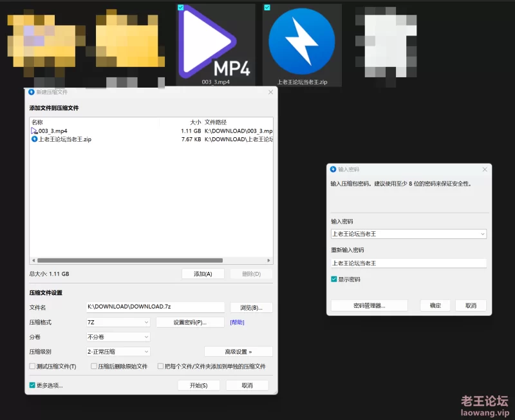Click the zip file icon in the file list
Image resolution: width=515 pixels, height=420 pixels.
(34, 139)
